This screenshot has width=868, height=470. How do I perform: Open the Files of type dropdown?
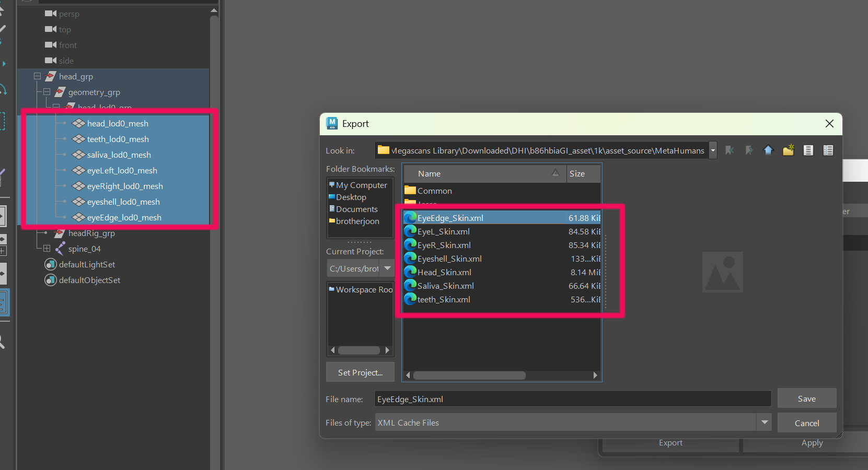point(765,422)
